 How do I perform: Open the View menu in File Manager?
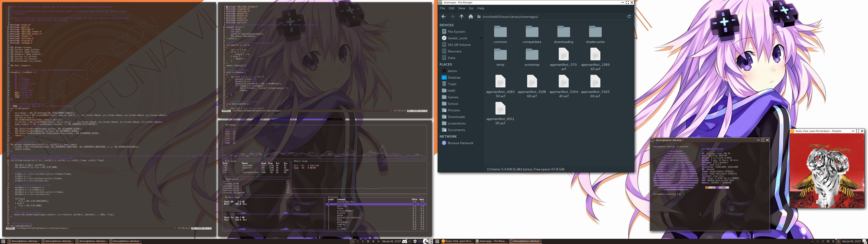coord(462,8)
